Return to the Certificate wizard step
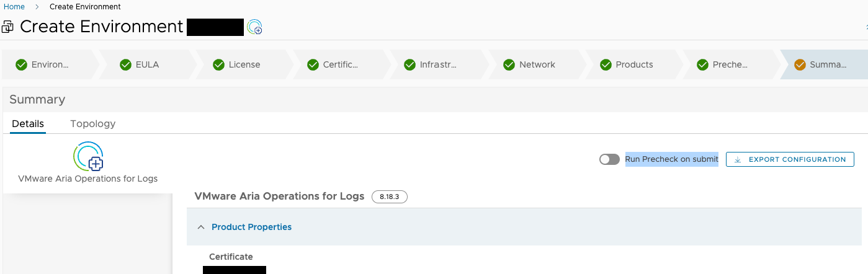Image resolution: width=868 pixels, height=274 pixels. point(340,64)
